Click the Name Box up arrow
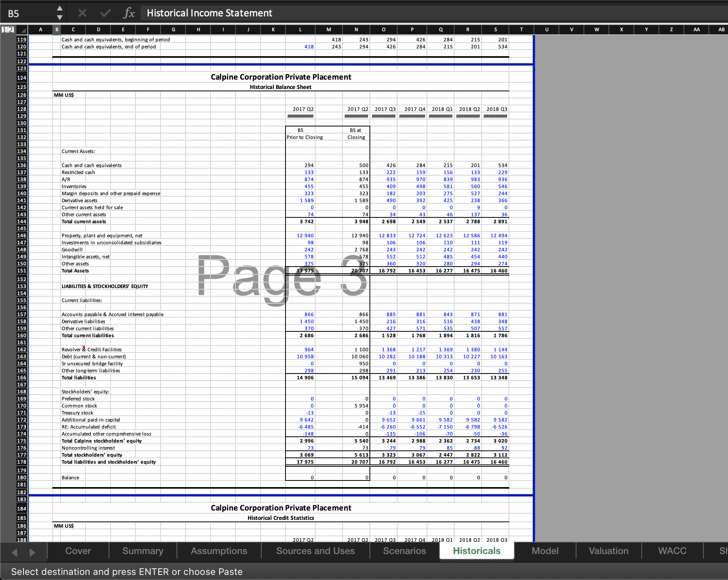The image size is (728, 580). pos(59,9)
